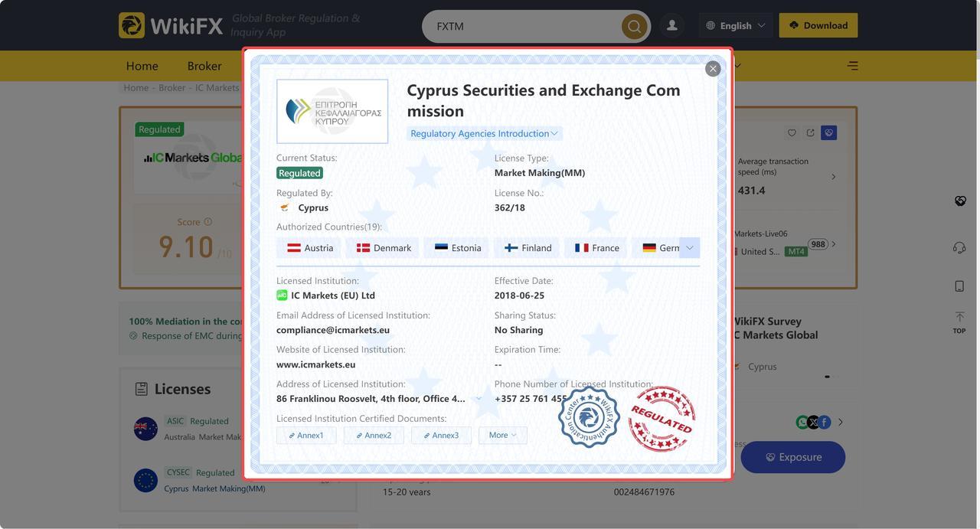Open the Annex3 document link
Image resolution: width=980 pixels, height=529 pixels.
pos(441,435)
